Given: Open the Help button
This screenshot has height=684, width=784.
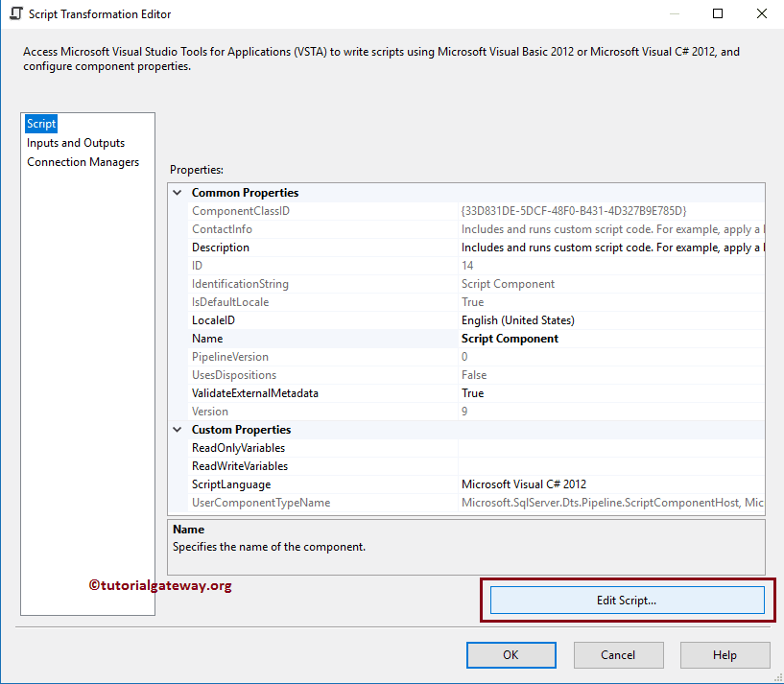Looking at the screenshot, I should click(x=725, y=655).
